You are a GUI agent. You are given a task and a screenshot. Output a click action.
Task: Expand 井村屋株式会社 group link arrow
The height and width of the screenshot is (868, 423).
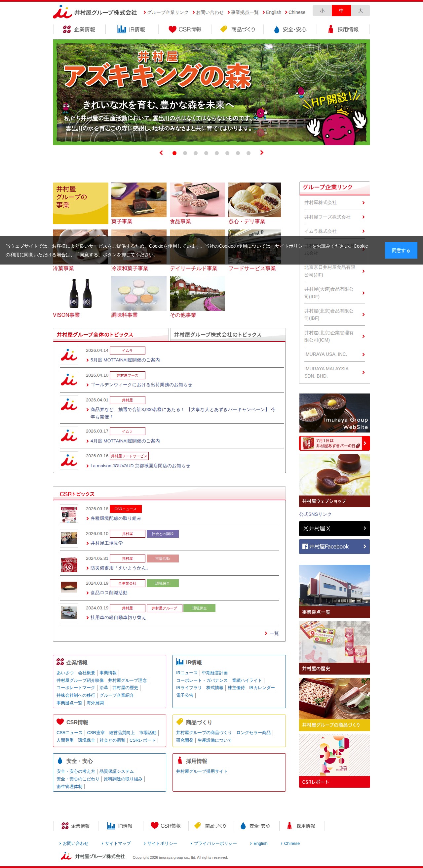click(x=364, y=202)
